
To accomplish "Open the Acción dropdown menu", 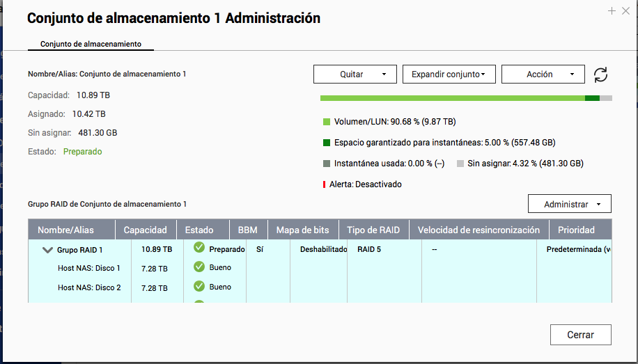I will 543,74.
